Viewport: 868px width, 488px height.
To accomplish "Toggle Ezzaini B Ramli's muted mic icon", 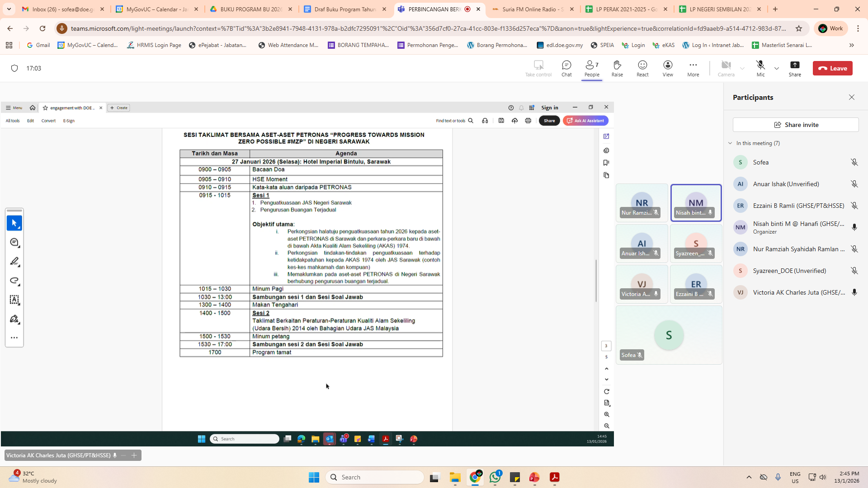I will (x=854, y=206).
